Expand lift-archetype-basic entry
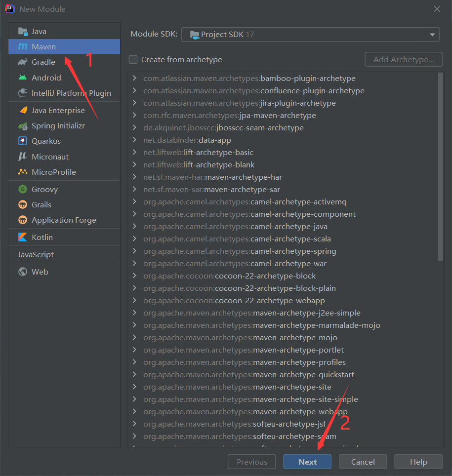The width and height of the screenshot is (452, 476). [x=134, y=152]
